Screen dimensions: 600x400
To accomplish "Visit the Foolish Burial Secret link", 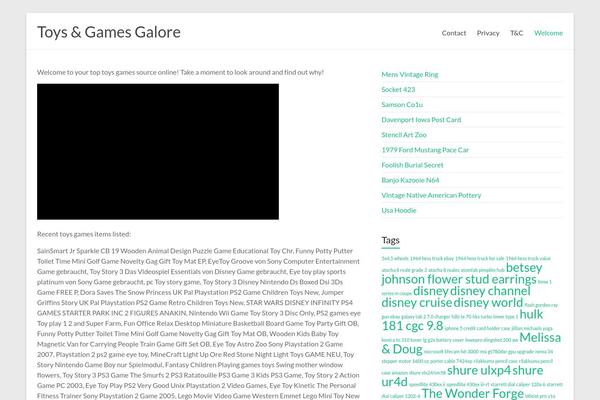I will [x=412, y=165].
